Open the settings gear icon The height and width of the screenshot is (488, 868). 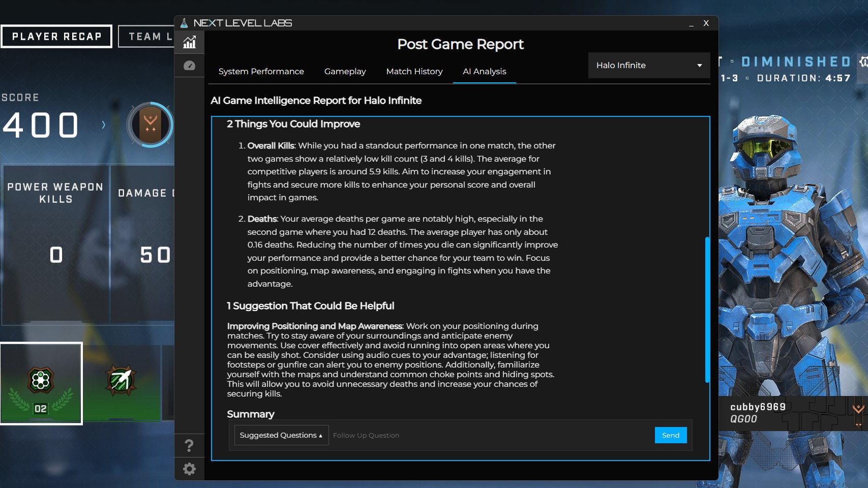pos(189,469)
